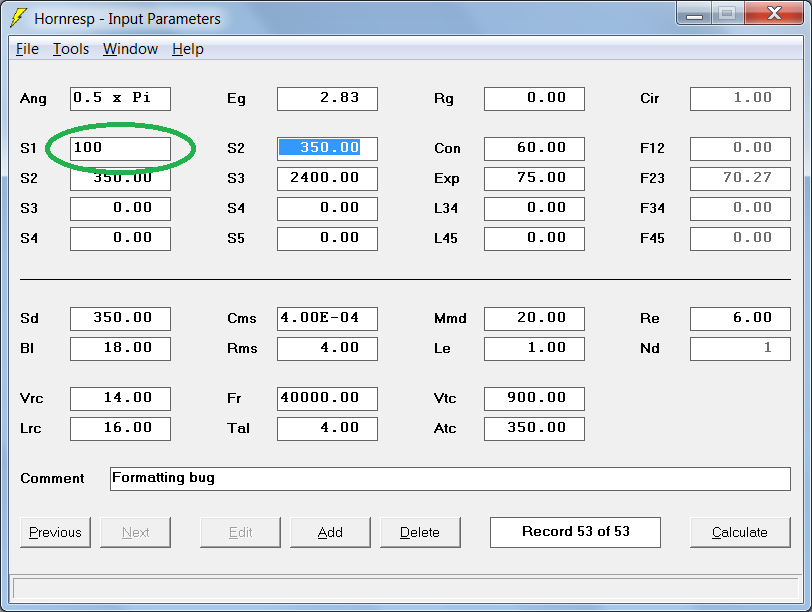Delete the current record
812x612 pixels.
(420, 532)
